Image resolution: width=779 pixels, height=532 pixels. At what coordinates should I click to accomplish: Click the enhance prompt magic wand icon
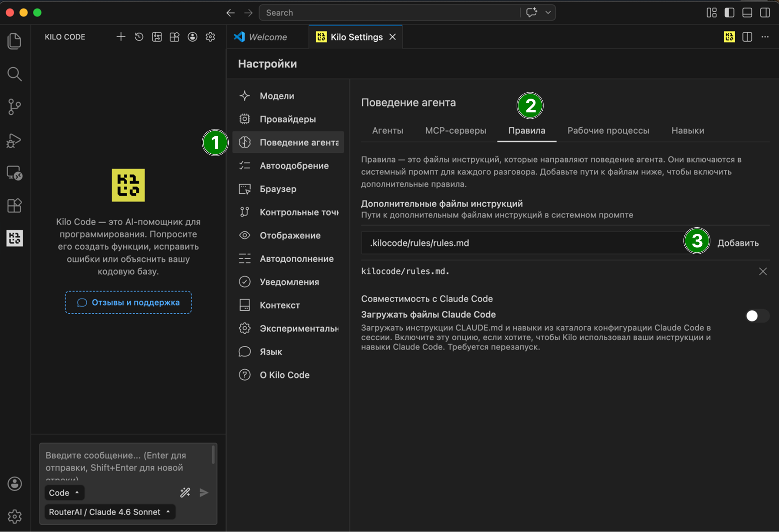[185, 493]
